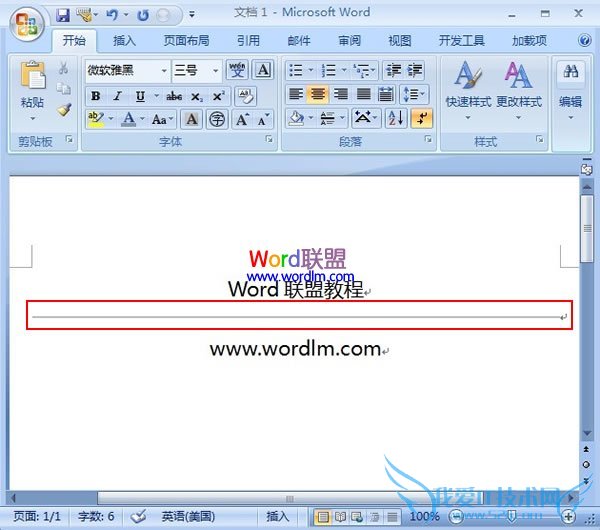Customize Quick Access Toolbar dropdown
Viewport: 600px width, 530px height.
tap(192, 15)
